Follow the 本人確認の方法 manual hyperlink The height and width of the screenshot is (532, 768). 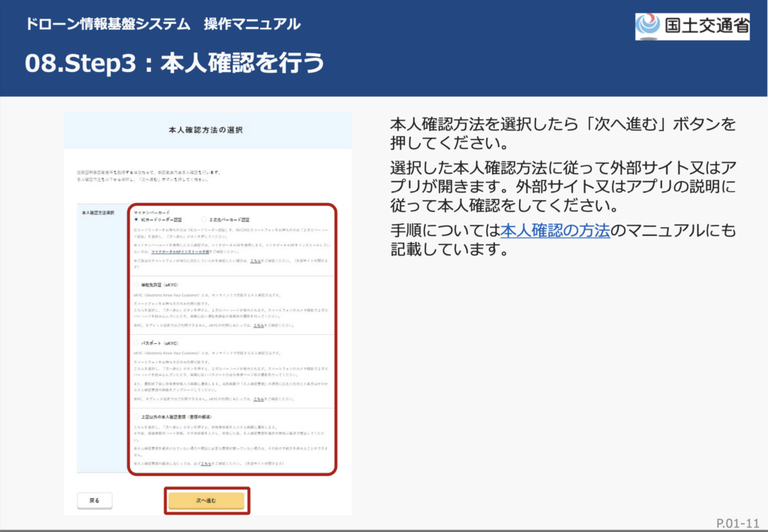click(x=555, y=231)
